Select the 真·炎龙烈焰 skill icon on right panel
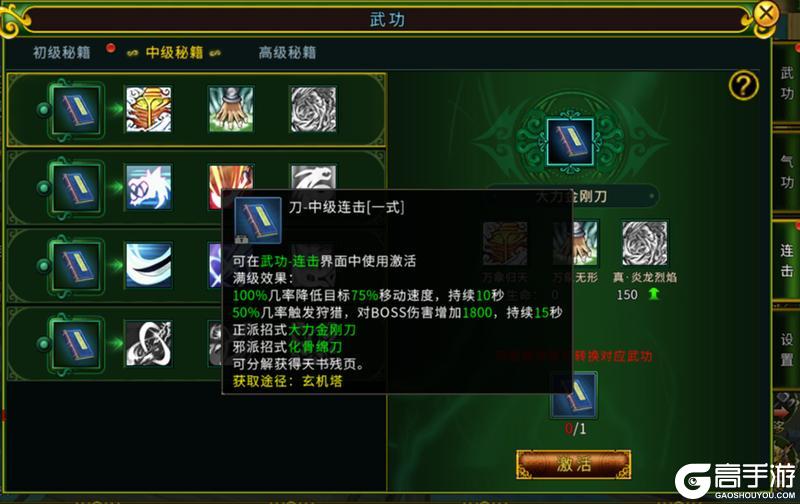 point(644,243)
